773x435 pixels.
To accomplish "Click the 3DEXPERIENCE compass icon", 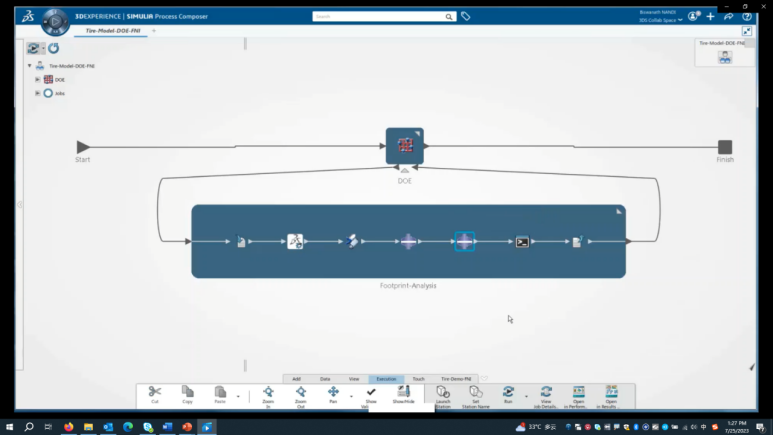I will [x=55, y=20].
